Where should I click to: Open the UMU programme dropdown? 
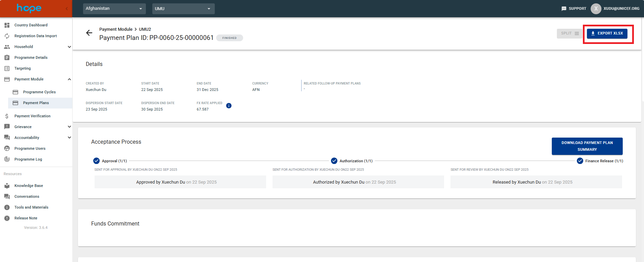pos(183,8)
